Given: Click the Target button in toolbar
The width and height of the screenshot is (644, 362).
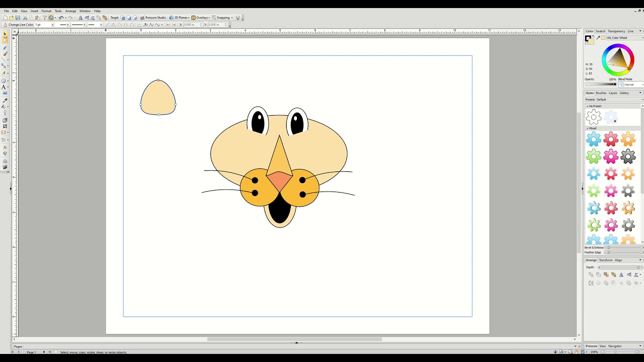Looking at the screenshot, I should click(x=114, y=18).
